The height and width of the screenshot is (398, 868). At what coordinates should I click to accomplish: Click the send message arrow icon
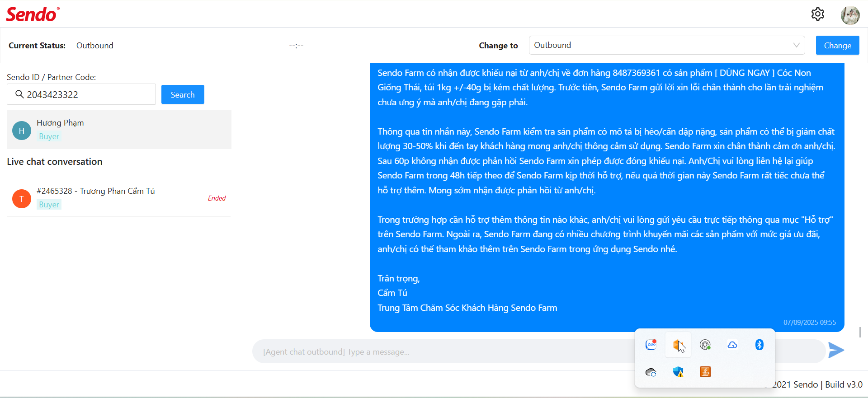point(836,350)
